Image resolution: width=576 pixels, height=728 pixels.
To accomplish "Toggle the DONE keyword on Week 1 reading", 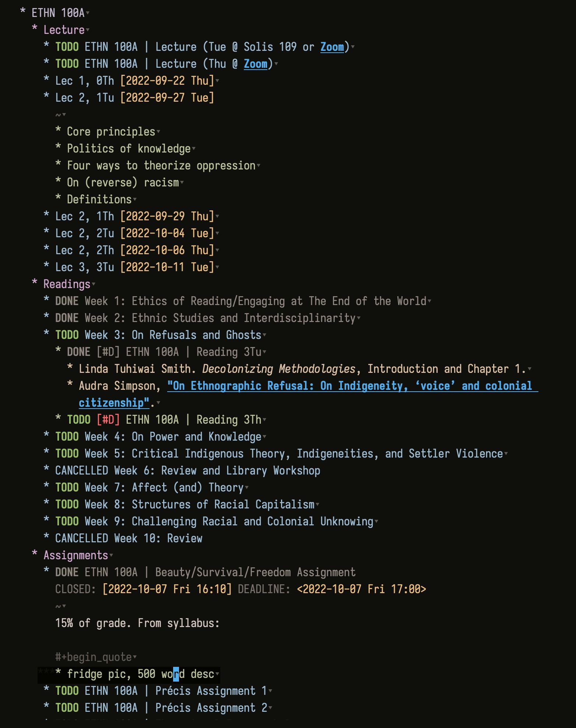I will click(67, 301).
